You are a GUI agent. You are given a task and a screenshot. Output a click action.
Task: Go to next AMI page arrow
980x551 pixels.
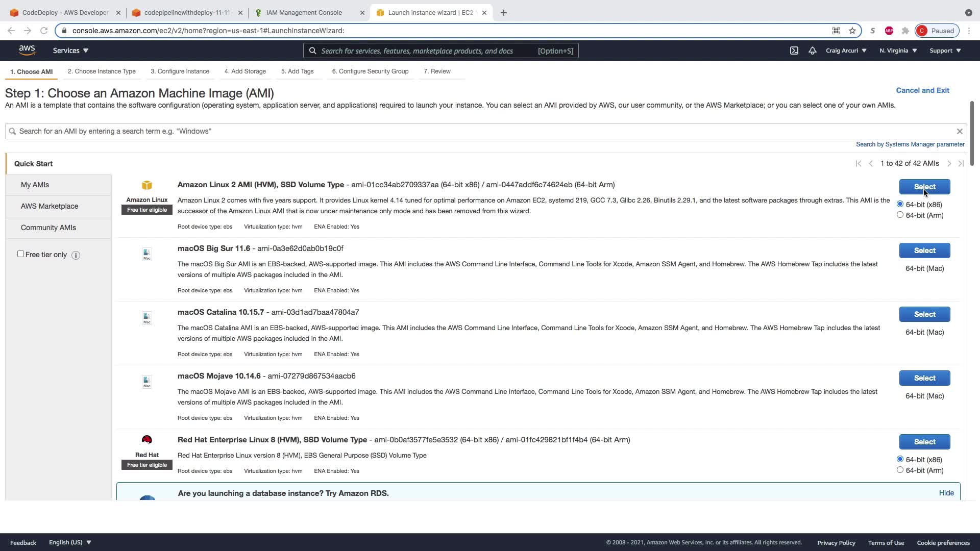click(x=949, y=164)
